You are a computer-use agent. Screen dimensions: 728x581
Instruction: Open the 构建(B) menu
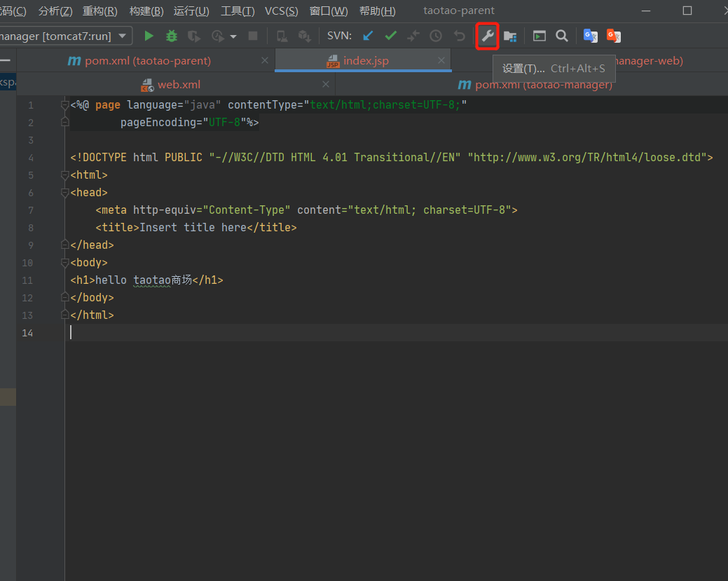click(x=146, y=11)
